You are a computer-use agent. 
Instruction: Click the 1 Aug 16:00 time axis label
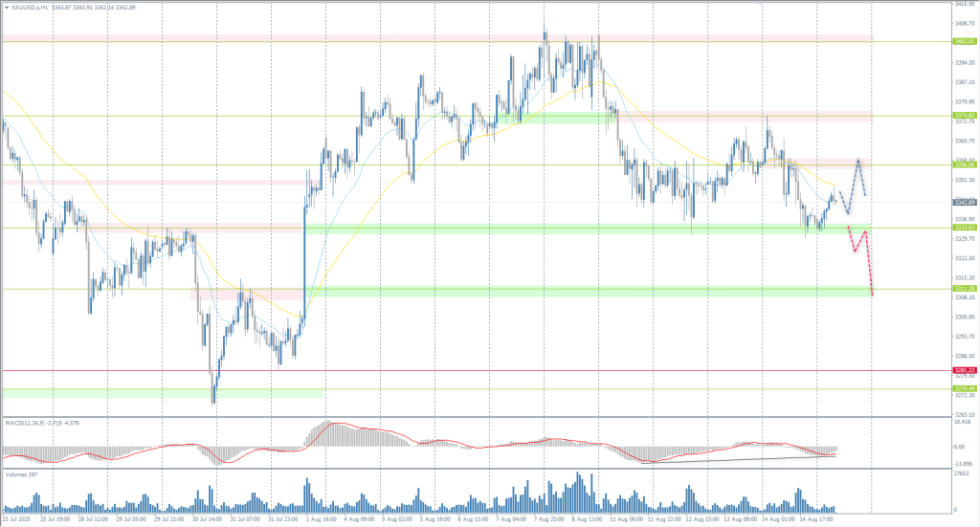pos(322,518)
